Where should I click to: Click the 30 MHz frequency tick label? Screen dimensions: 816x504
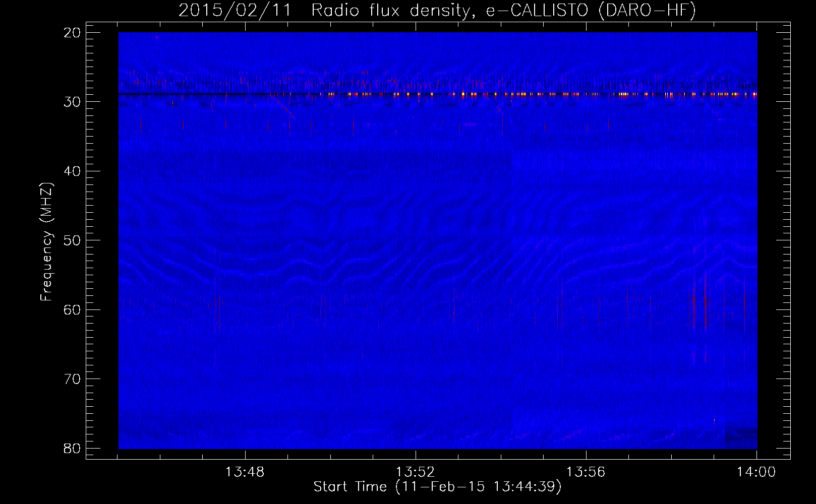73,102
